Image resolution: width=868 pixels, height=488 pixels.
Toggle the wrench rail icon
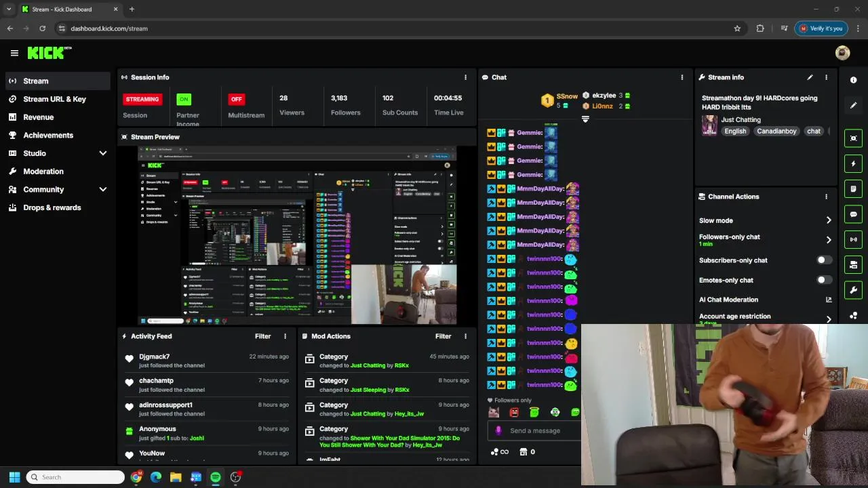coord(853,290)
